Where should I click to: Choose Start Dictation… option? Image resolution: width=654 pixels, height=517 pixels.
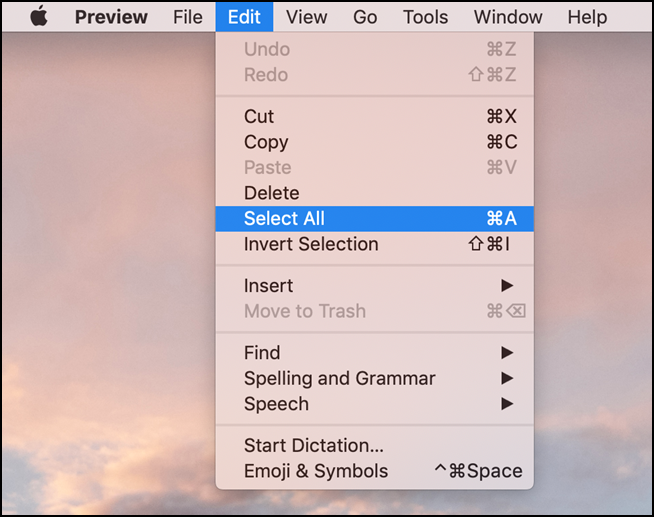click(x=375, y=445)
